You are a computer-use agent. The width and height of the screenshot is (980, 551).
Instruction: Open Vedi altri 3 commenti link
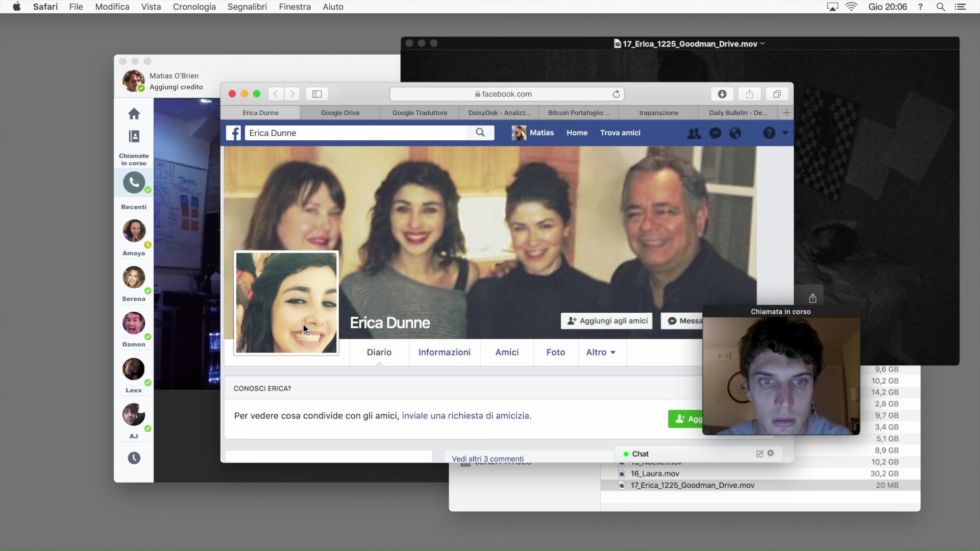tap(487, 459)
